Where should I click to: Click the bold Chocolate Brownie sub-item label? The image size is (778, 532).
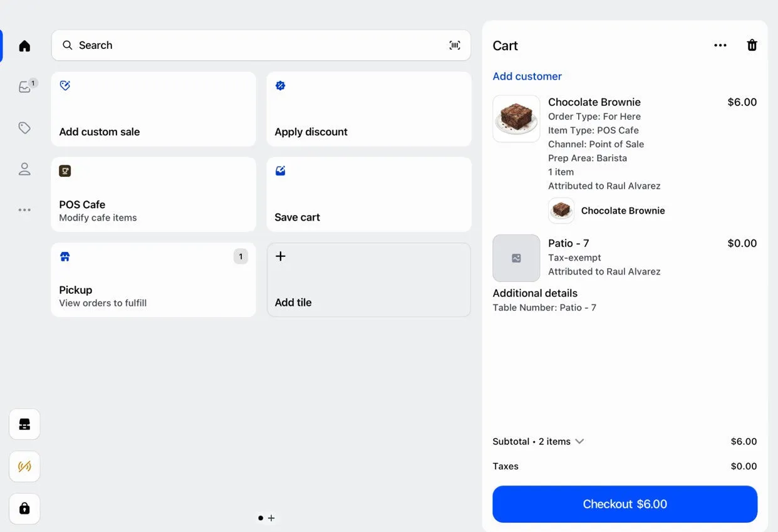[623, 211]
